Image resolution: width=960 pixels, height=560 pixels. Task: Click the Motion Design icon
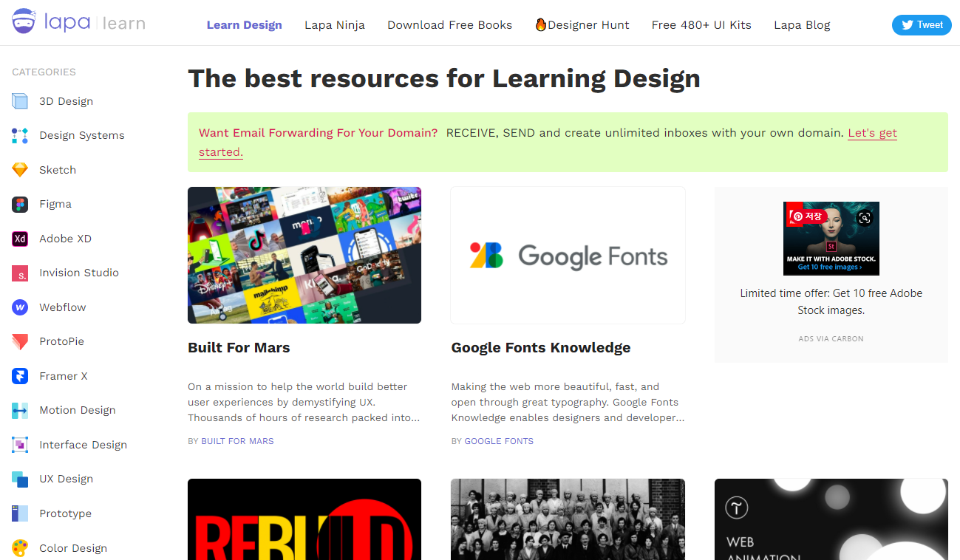[20, 411]
